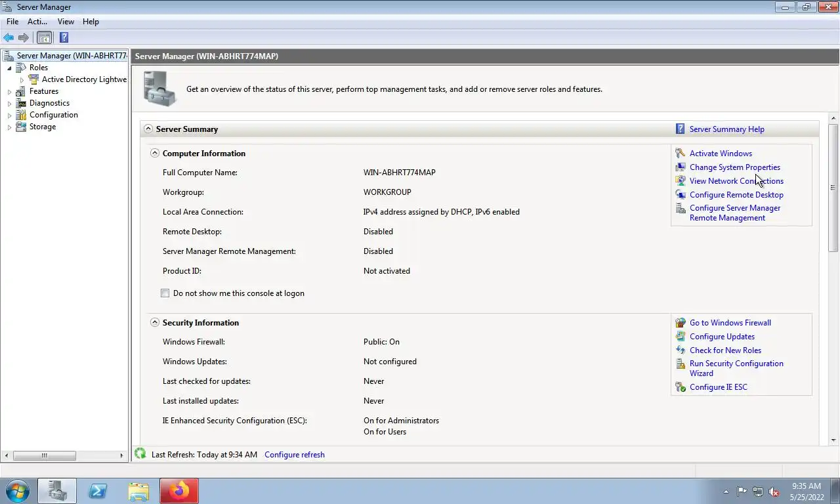Click the Active Directory Lightweight icon

point(33,79)
